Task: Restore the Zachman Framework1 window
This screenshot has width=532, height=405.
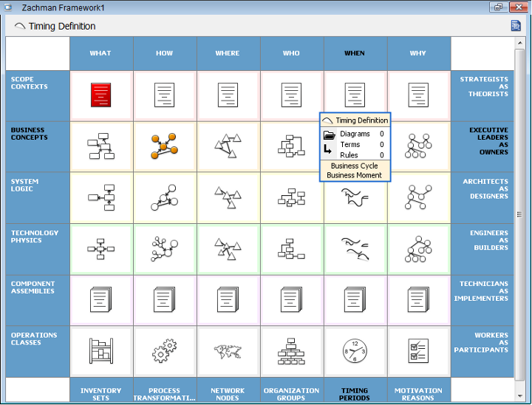Action: tap(499, 7)
